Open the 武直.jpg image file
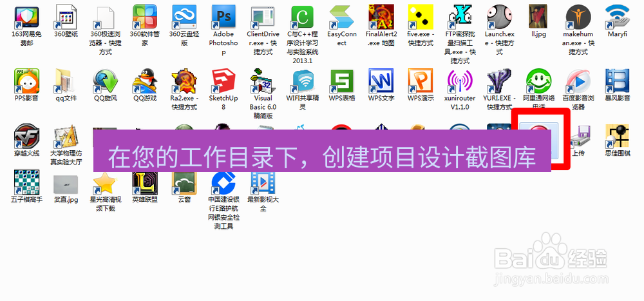Screen dimensions: 644x301 tap(66, 184)
